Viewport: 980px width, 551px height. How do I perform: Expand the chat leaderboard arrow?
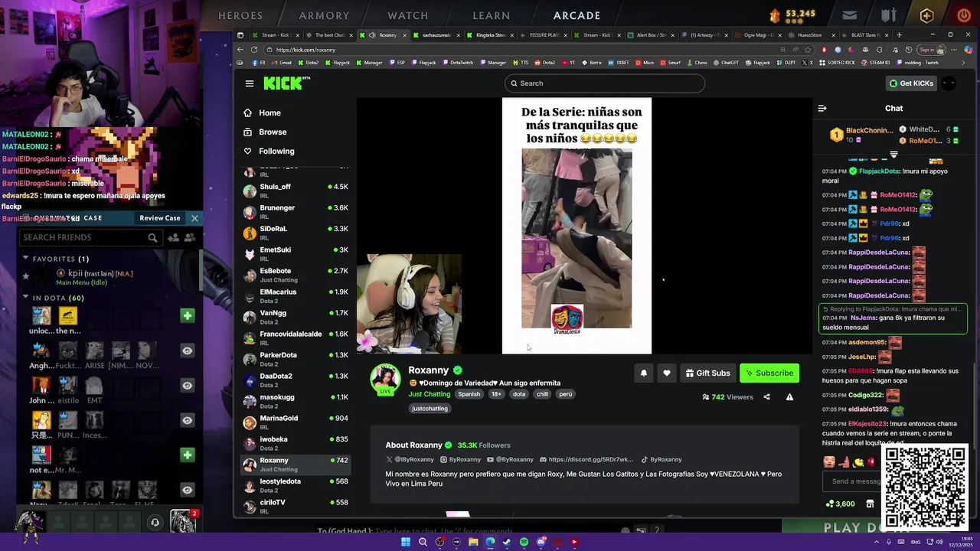point(893,155)
